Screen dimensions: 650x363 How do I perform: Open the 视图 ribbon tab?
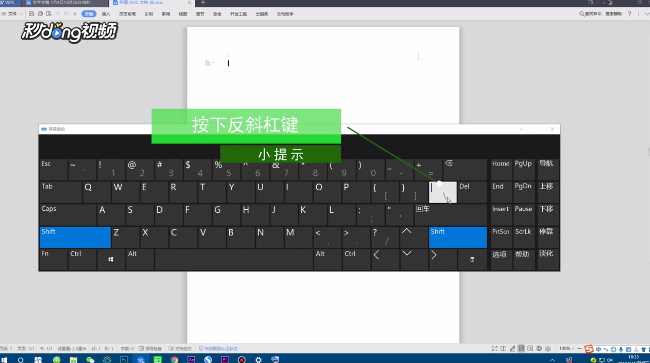(x=183, y=14)
